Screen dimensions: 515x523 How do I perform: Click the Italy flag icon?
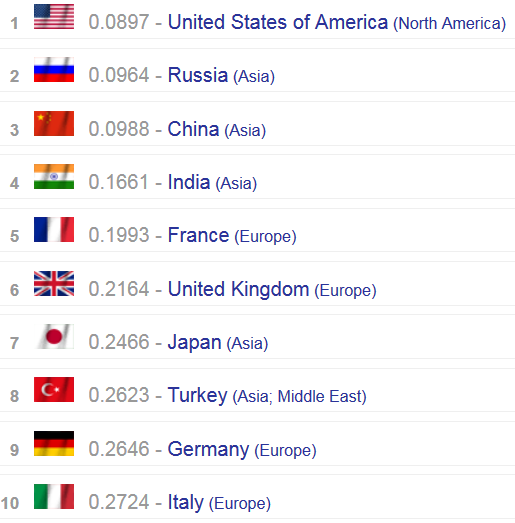54,497
